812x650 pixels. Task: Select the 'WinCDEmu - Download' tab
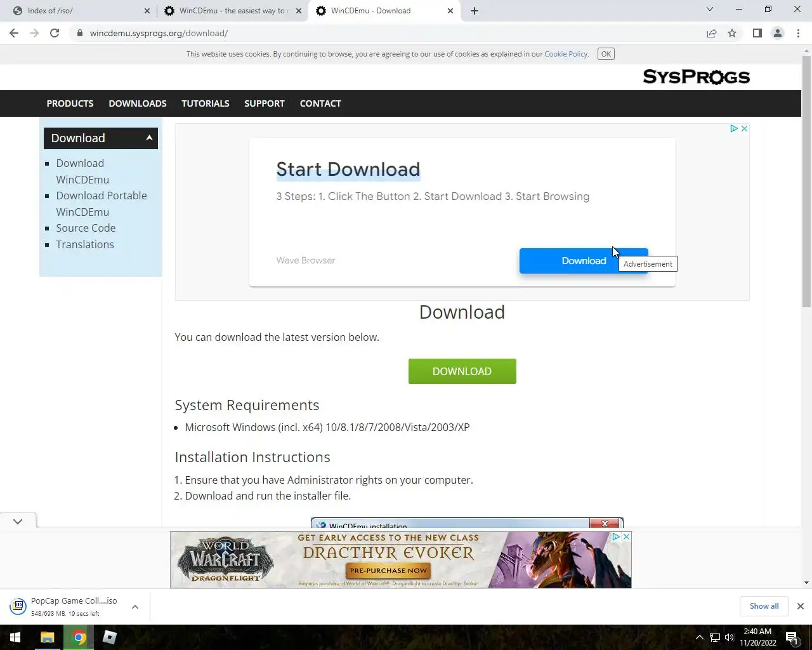(385, 11)
